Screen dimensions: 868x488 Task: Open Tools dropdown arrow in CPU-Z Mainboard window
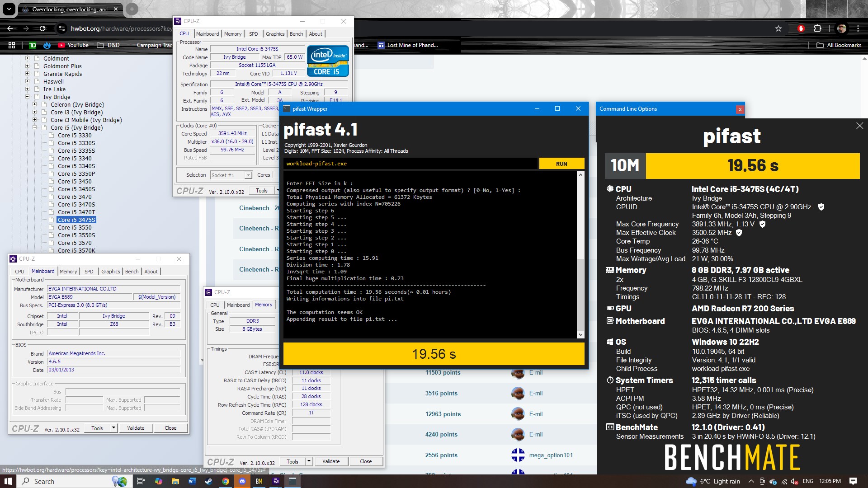[x=113, y=428]
